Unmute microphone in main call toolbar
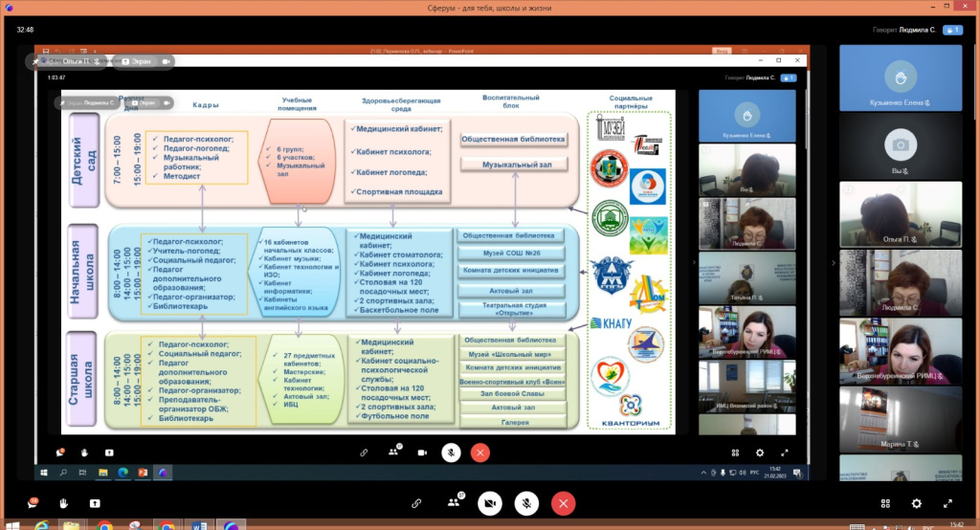 tap(525, 502)
